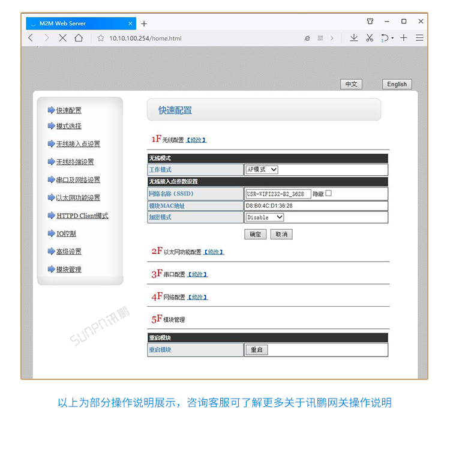Go back with the browser back arrow
This screenshot has height=476, width=450.
[x=31, y=38]
